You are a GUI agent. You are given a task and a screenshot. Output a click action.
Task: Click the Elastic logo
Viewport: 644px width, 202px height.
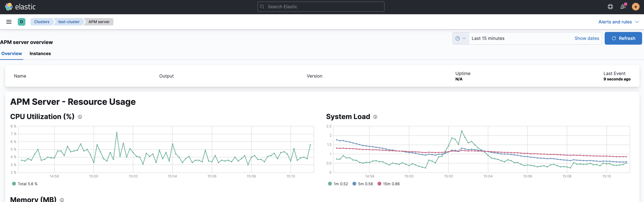(x=20, y=7)
